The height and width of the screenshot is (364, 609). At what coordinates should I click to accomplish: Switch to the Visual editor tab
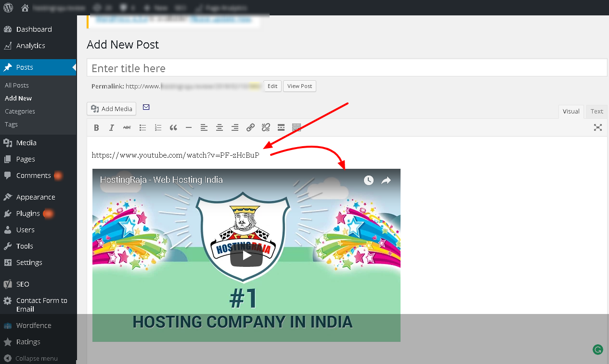click(x=571, y=112)
